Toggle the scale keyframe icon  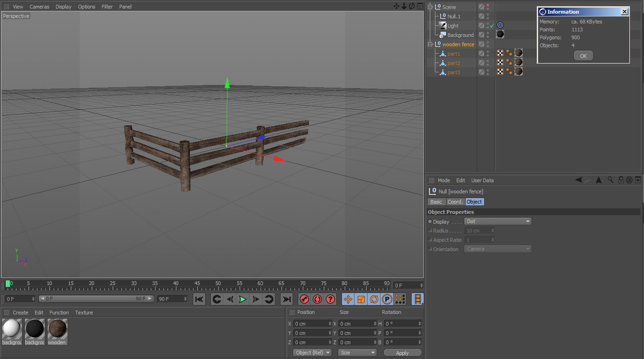pos(361,299)
